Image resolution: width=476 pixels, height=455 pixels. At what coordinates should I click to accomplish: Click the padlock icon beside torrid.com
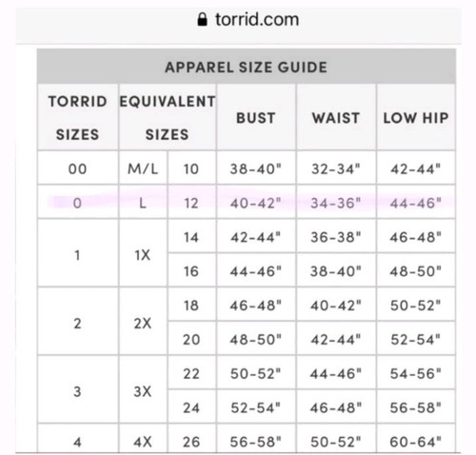(202, 19)
